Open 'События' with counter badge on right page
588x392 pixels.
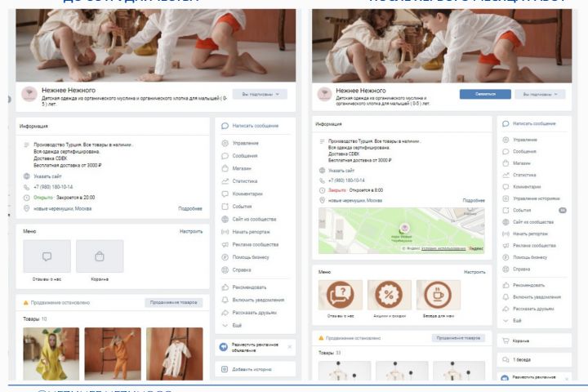click(534, 211)
